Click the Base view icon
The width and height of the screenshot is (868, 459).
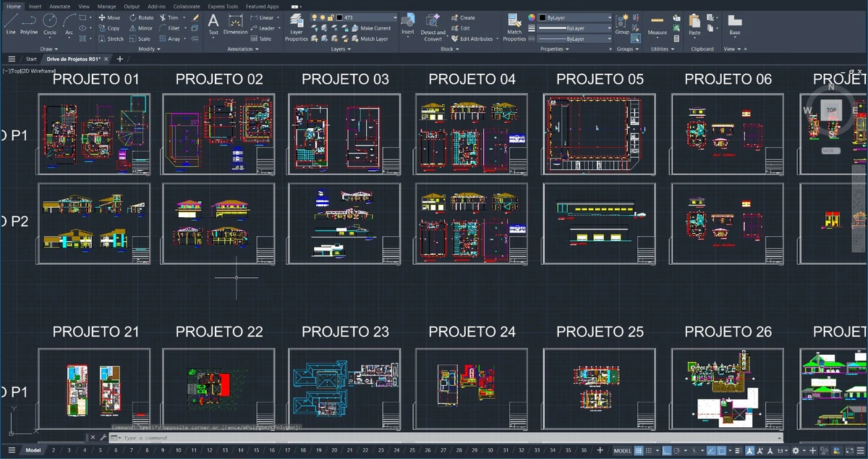click(735, 25)
